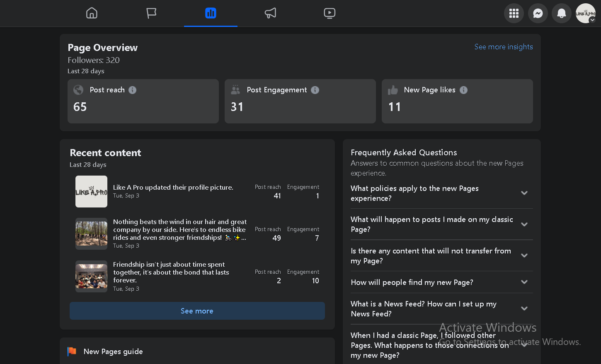Open the bike ride post thumbnail
The height and width of the screenshot is (364, 601).
click(91, 234)
